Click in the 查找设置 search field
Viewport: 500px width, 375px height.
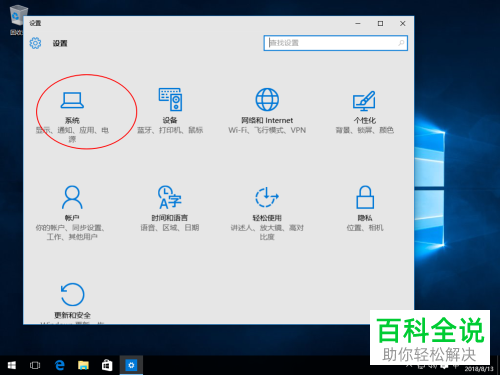pos(335,43)
